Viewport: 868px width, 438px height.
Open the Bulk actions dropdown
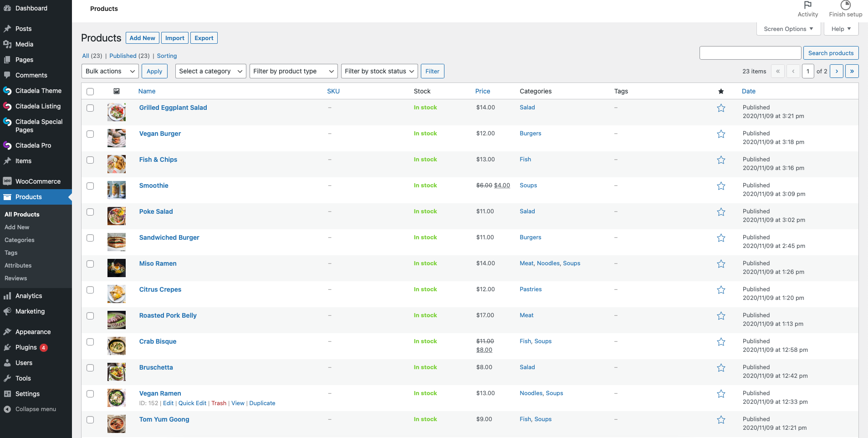point(110,71)
